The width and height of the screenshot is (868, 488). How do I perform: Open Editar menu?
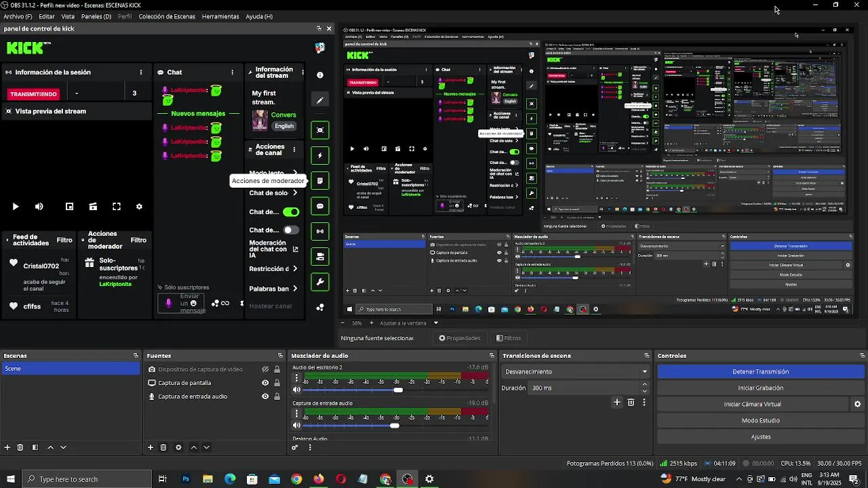[47, 16]
